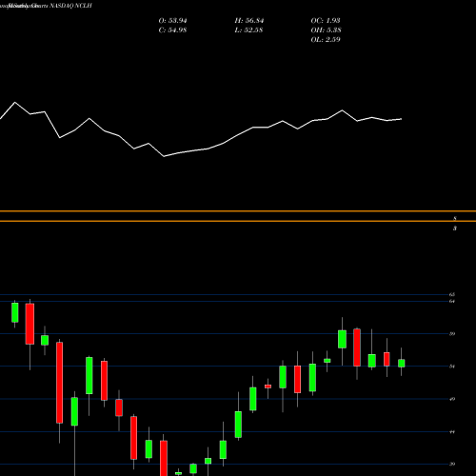Select the close value C: 54.98
Viewport: 476px width, 476px height.
point(172,30)
